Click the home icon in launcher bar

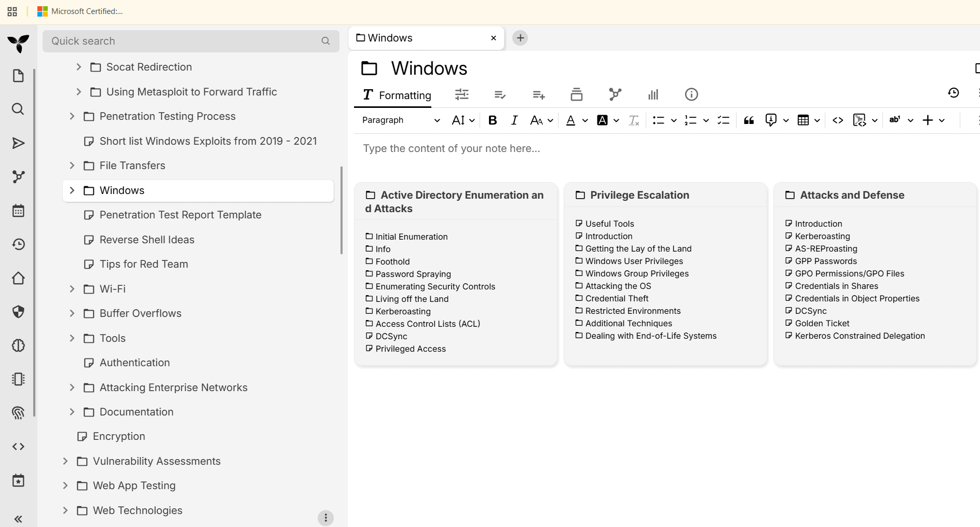(18, 278)
